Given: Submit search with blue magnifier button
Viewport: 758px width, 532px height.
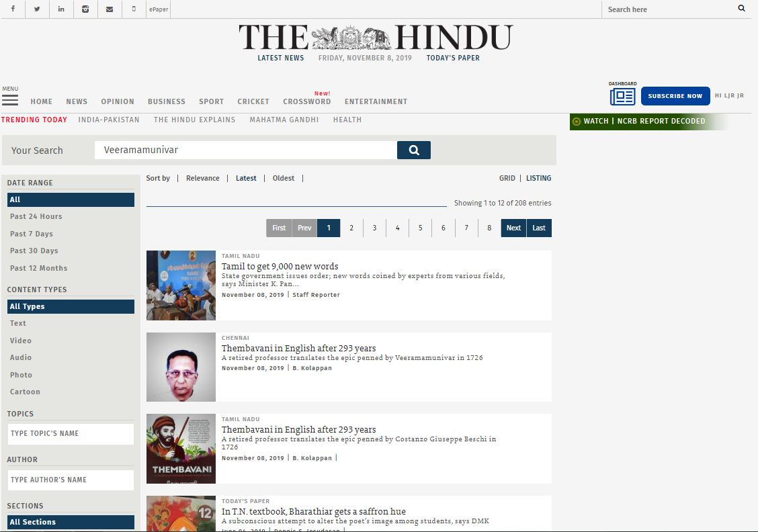Looking at the screenshot, I should pos(414,150).
